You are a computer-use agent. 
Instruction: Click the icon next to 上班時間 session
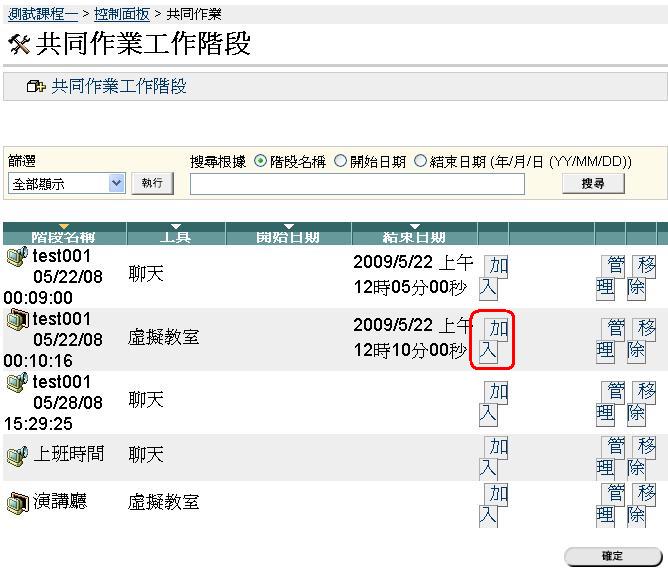coord(16,455)
